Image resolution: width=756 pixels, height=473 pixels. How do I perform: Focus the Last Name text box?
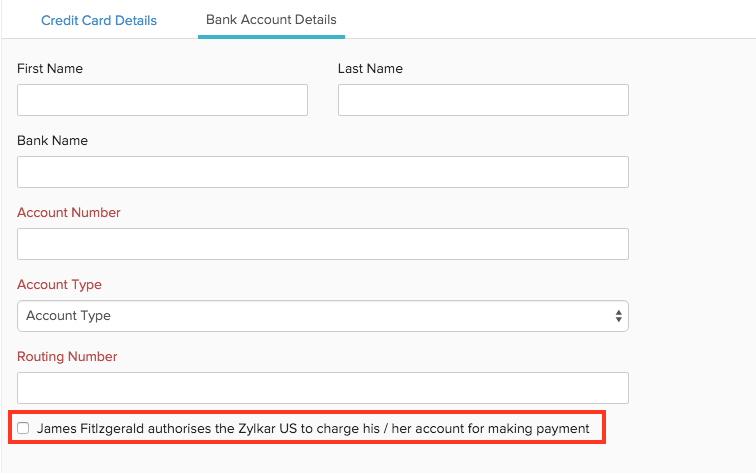pos(483,100)
